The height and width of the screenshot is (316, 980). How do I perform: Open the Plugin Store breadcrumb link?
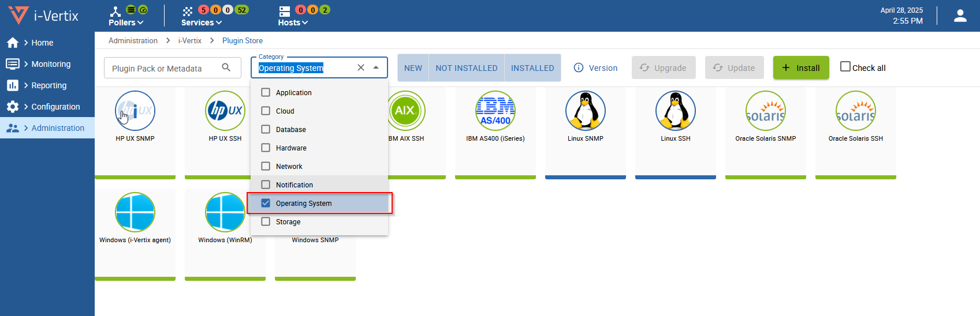click(243, 40)
